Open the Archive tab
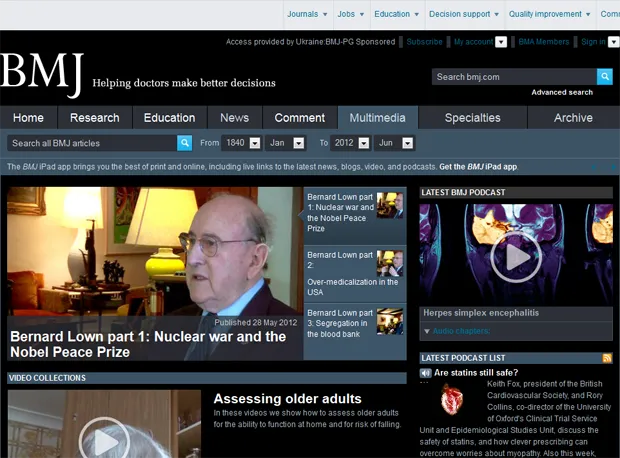The image size is (620, 458). point(573,118)
